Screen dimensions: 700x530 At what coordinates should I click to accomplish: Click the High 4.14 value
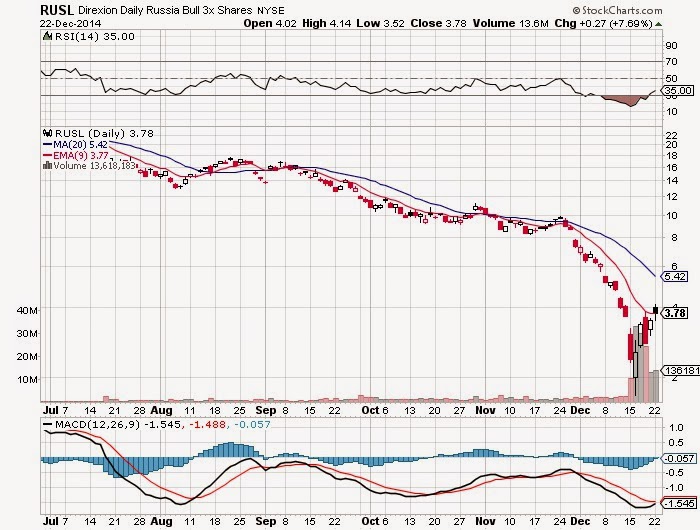tap(327, 24)
